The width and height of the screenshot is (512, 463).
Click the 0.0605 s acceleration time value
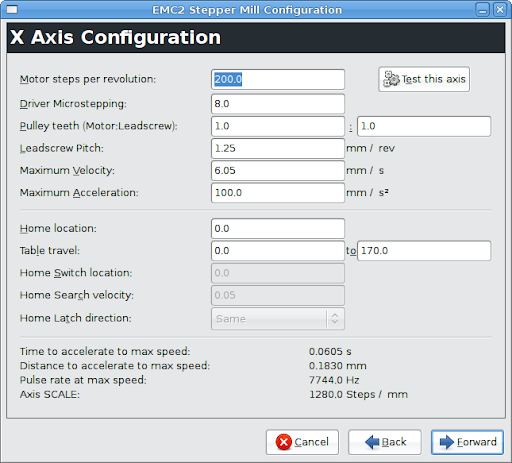point(330,352)
